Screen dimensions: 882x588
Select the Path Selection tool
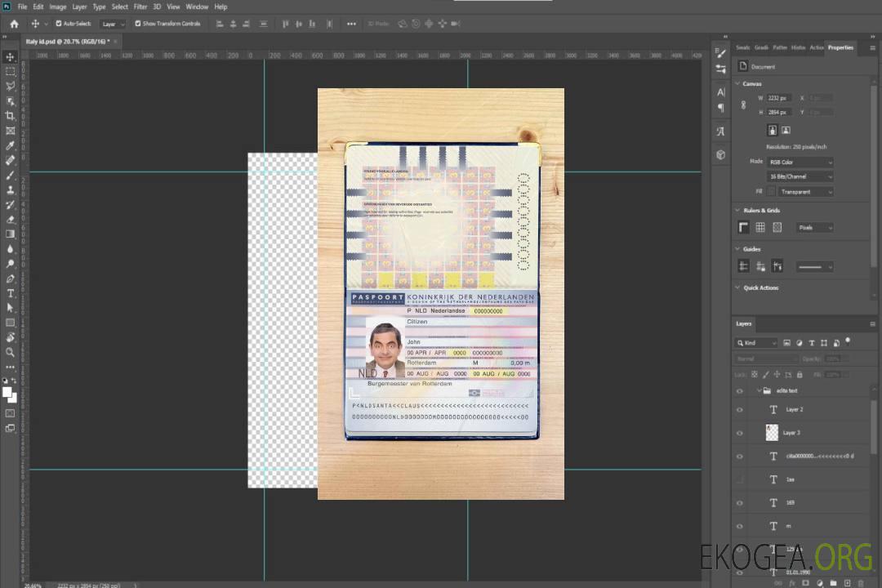(x=10, y=308)
